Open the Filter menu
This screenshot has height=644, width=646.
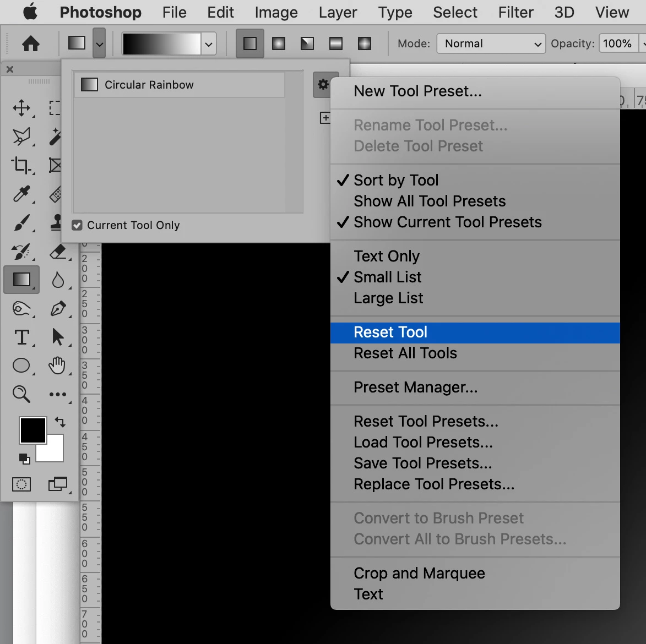tap(516, 12)
